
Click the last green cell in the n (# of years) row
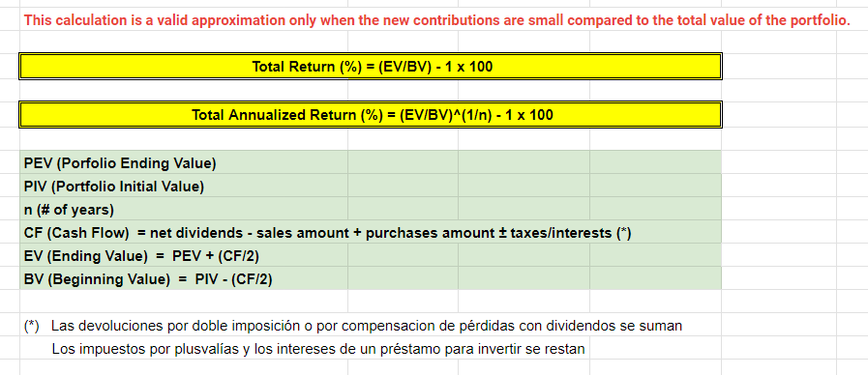(x=655, y=210)
